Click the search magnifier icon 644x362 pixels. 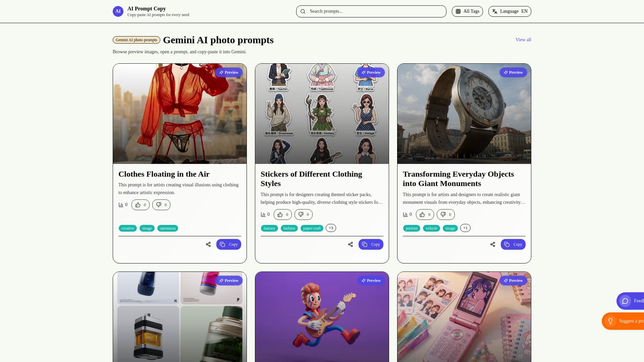[x=303, y=11]
